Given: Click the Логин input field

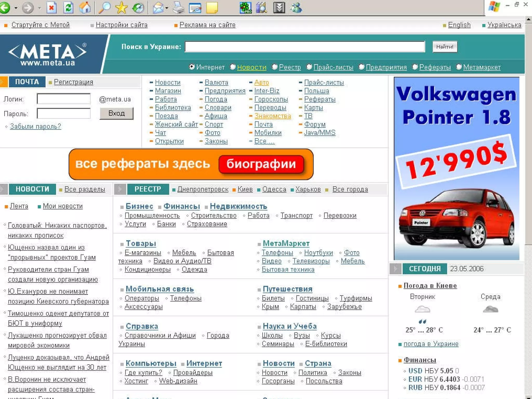Looking at the screenshot, I should [64, 99].
